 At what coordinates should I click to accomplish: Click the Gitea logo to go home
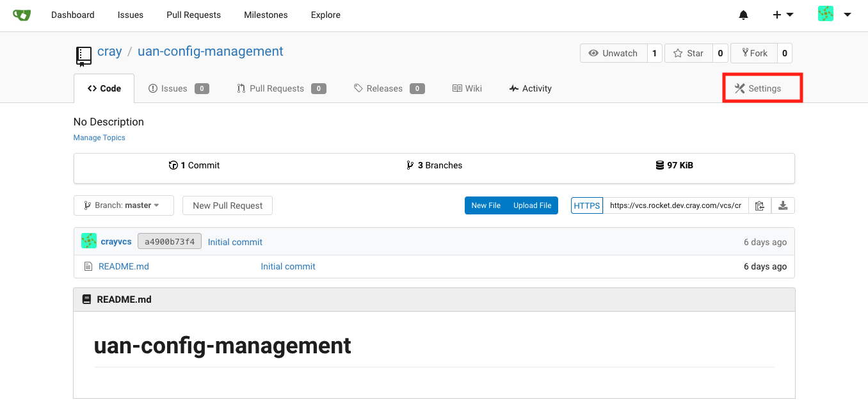[x=21, y=15]
